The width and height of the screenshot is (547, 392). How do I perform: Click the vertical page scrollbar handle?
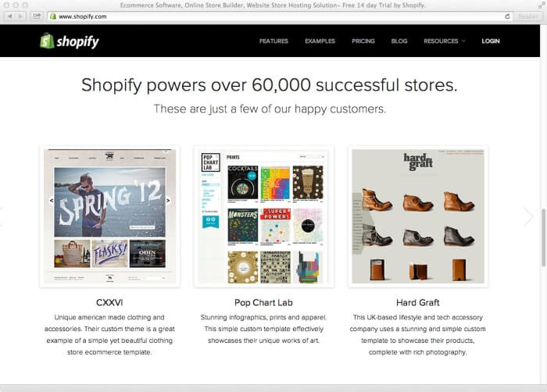coord(543,238)
